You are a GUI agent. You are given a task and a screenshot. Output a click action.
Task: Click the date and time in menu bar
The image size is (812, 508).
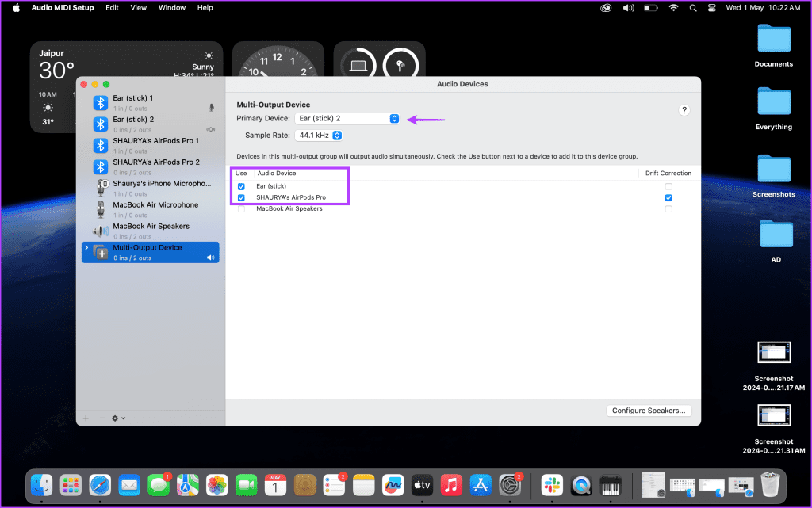pyautogui.click(x=763, y=8)
